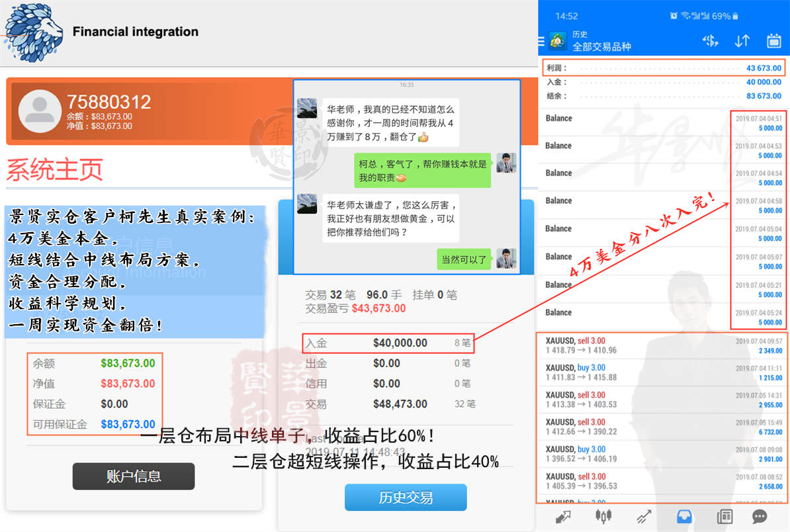
Task: Click the 交易盈亏 $43,673.00 value
Action: tap(378, 308)
